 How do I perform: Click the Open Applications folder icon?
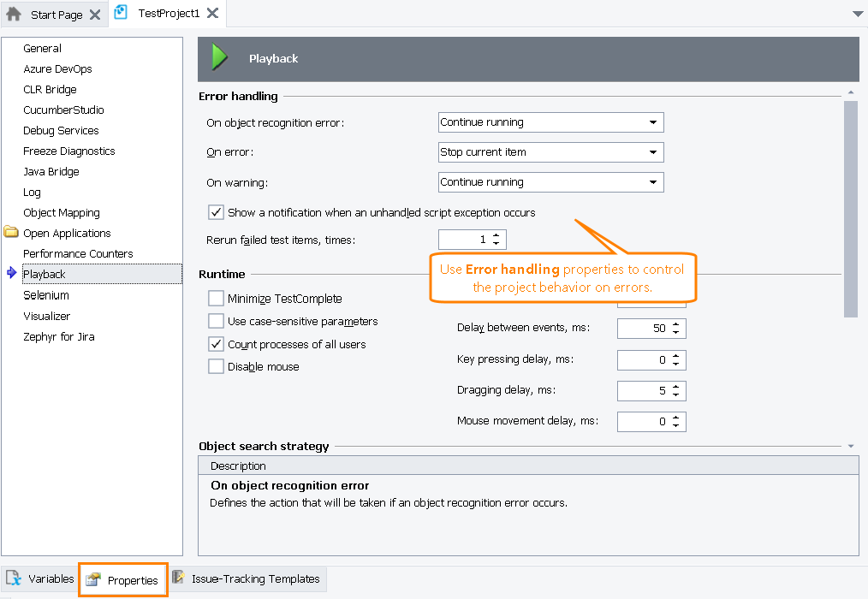[x=10, y=233]
